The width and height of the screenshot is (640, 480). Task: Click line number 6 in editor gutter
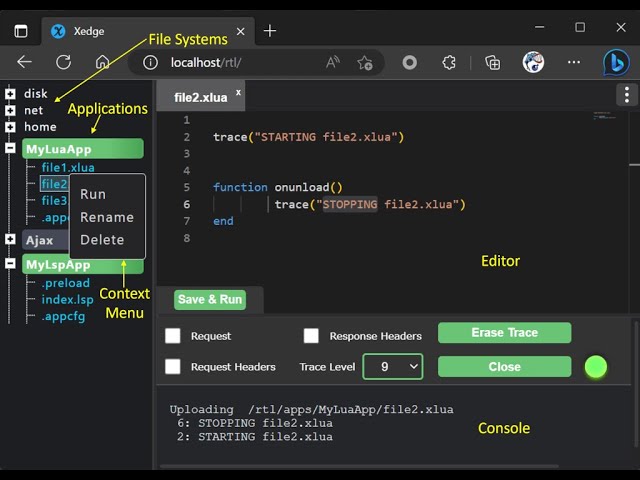187,204
